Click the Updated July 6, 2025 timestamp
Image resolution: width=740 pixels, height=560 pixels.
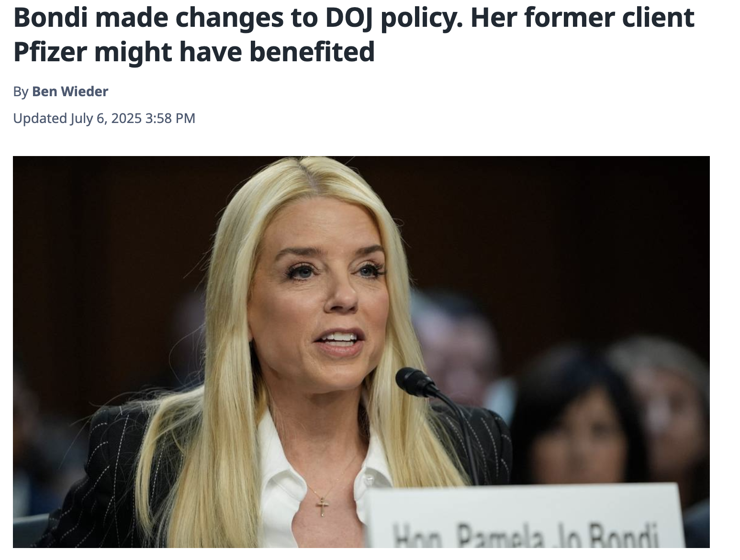104,118
